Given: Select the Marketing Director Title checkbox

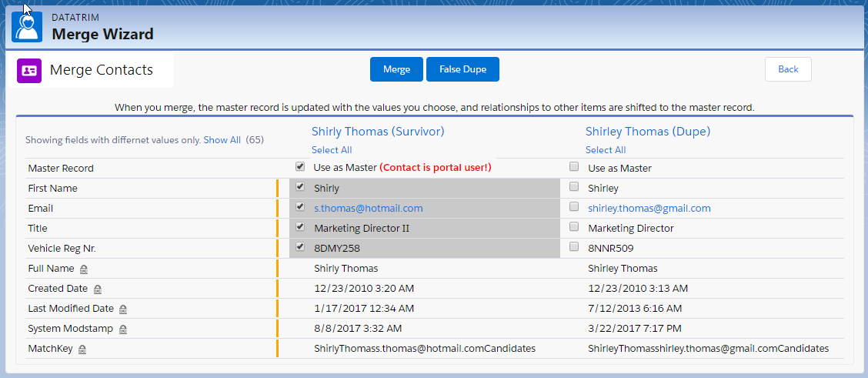Looking at the screenshot, I should 574,227.
